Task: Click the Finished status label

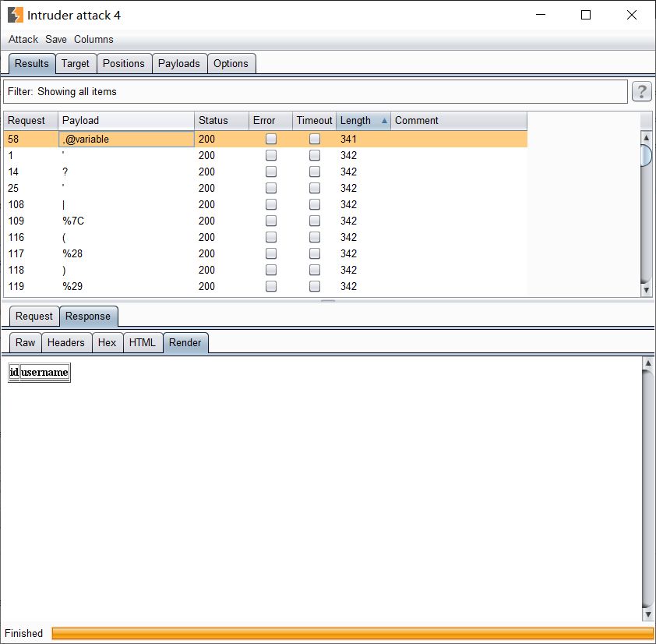Action: (x=24, y=633)
